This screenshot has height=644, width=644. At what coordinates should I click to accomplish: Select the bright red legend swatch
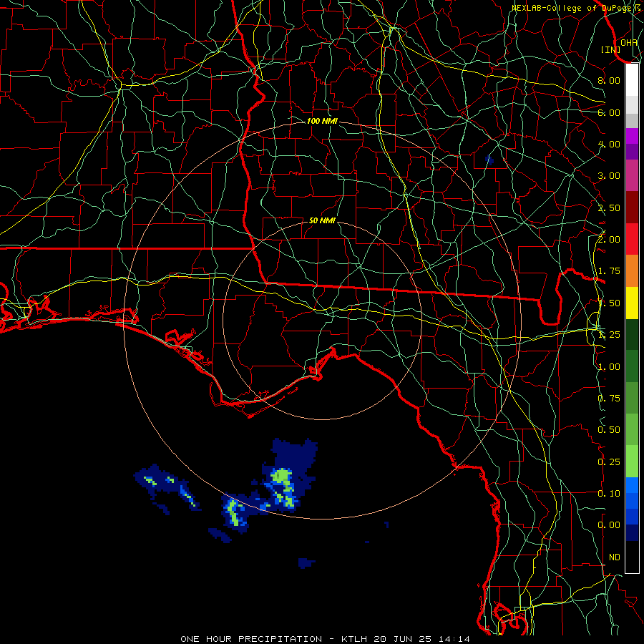pyautogui.click(x=632, y=239)
